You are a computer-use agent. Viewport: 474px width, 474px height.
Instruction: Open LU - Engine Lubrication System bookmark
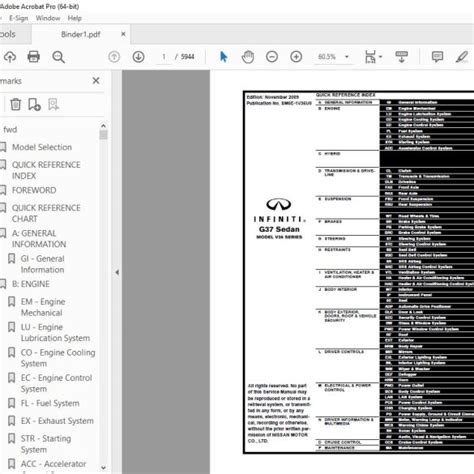(x=55, y=332)
